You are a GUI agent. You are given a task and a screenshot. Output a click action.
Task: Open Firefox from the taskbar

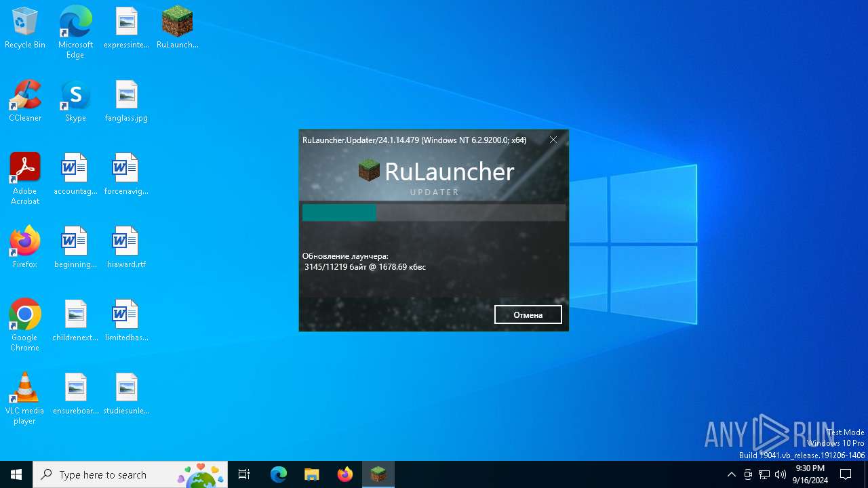pyautogui.click(x=345, y=474)
